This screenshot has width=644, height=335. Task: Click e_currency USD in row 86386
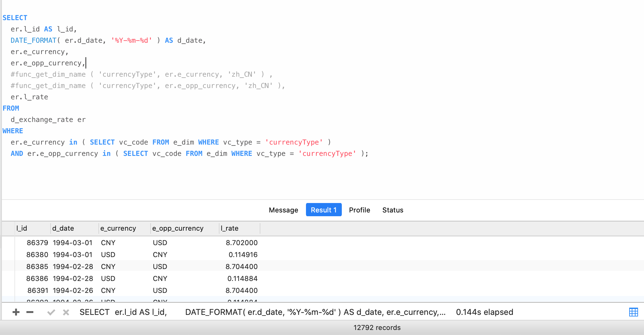coord(108,278)
